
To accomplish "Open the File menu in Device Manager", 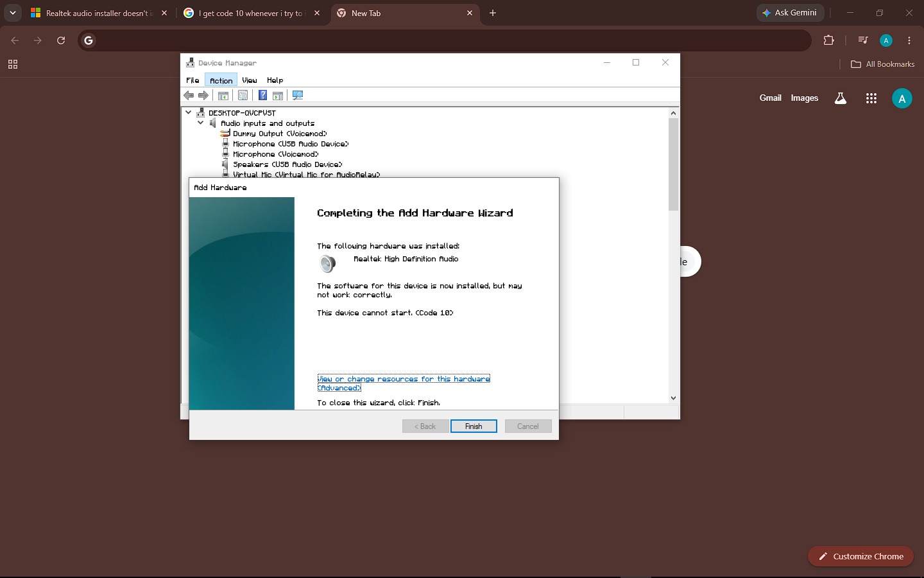I will 193,80.
